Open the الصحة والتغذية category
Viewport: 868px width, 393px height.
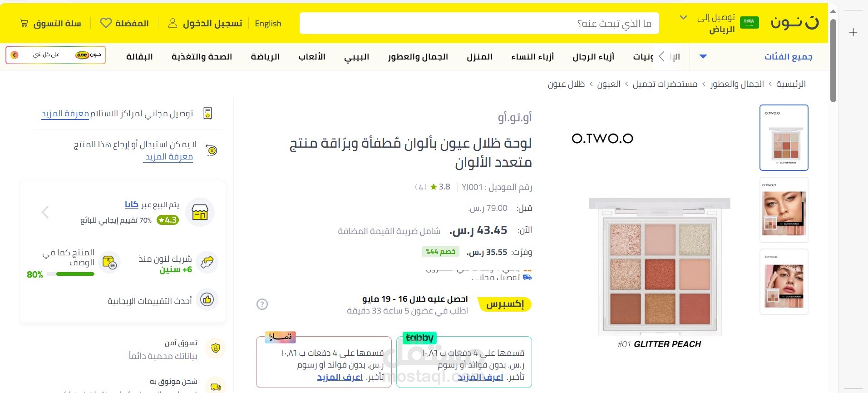click(202, 57)
